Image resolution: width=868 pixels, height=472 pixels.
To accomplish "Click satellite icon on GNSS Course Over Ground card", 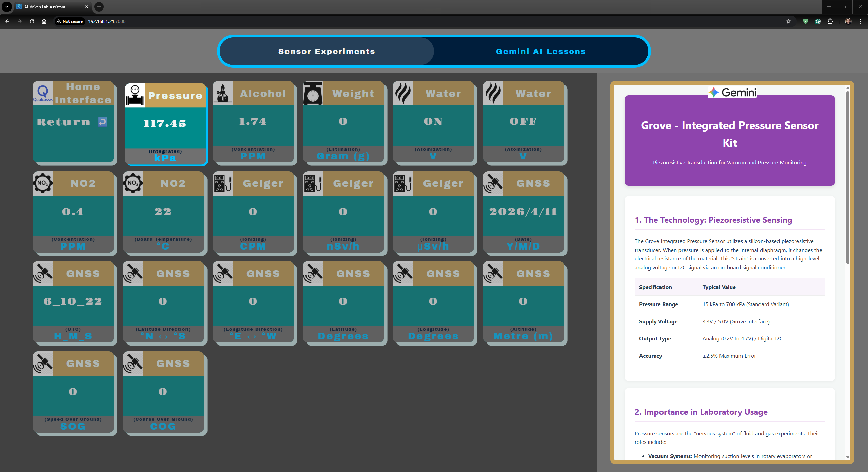I will (133, 363).
